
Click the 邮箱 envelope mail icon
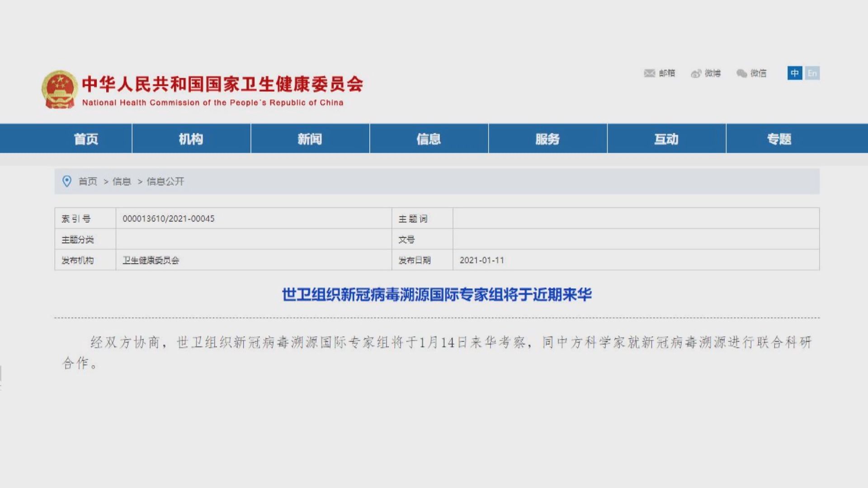[650, 74]
